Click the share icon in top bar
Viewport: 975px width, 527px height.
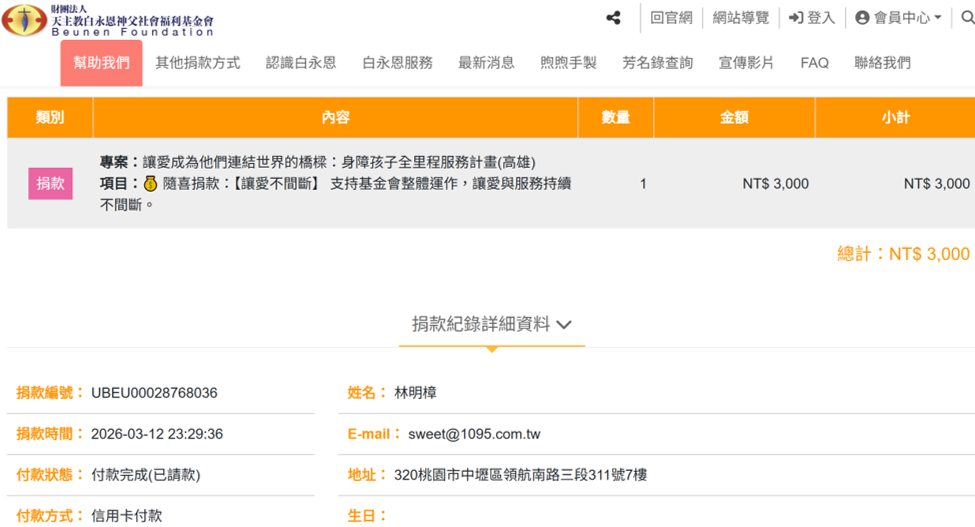point(613,18)
